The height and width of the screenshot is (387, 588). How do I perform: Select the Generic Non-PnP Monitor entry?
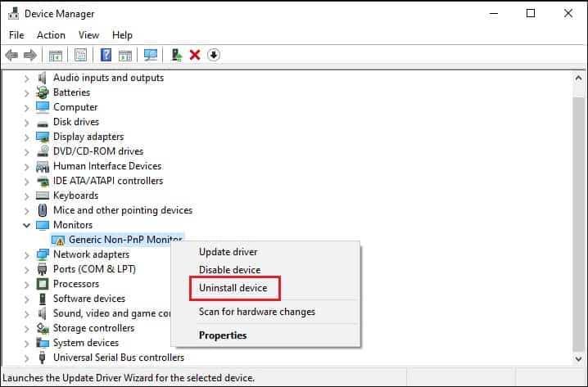point(125,240)
